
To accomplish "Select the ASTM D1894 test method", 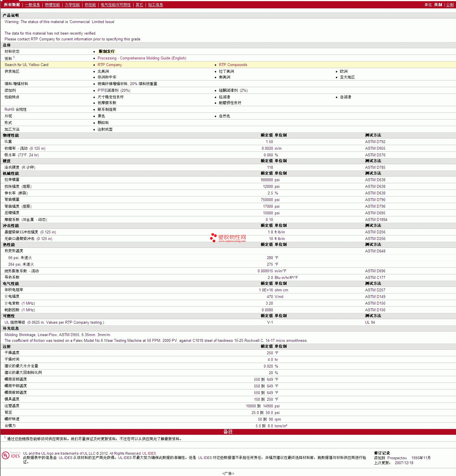I will (x=376, y=220).
